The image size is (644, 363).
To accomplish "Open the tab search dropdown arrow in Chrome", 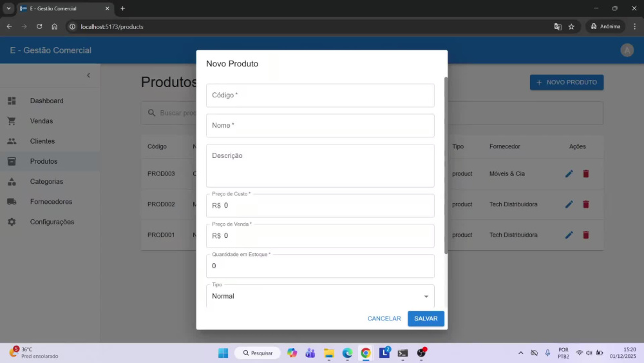I will [x=8, y=8].
